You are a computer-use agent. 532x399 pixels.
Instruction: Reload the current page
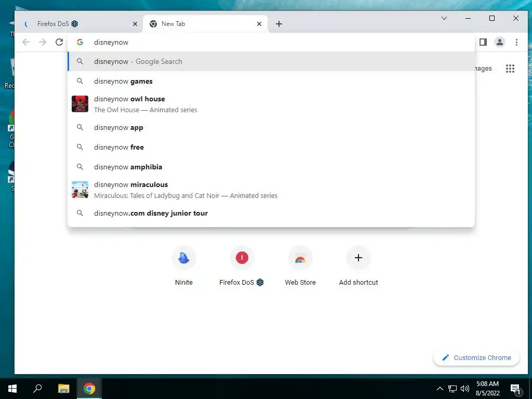point(59,42)
